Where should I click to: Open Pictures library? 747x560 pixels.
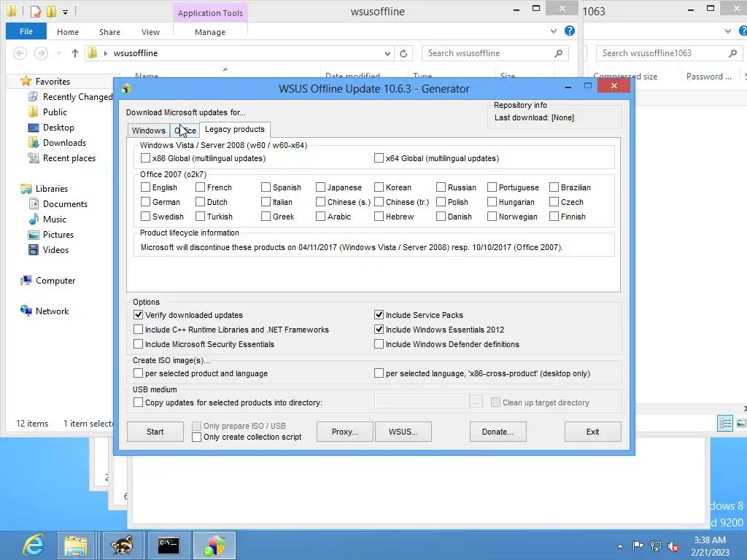[51, 235]
